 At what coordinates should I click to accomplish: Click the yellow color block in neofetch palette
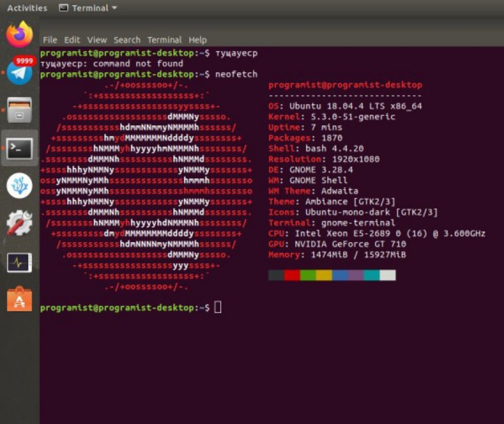324,275
